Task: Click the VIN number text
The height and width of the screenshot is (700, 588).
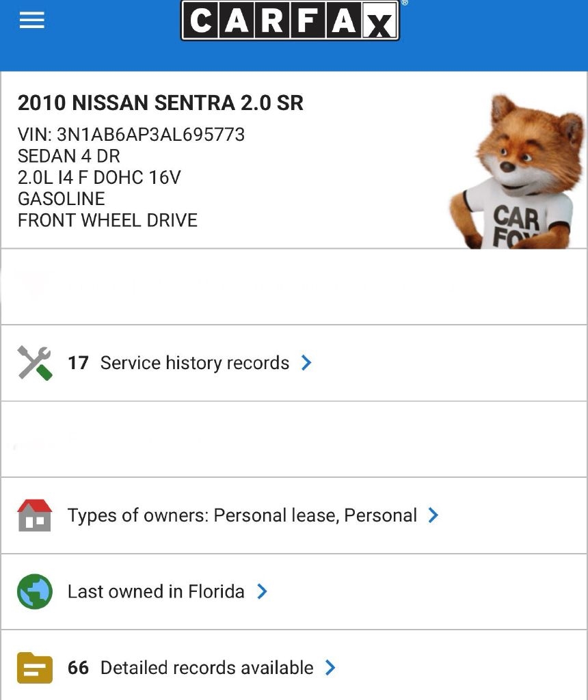Action: [131, 135]
